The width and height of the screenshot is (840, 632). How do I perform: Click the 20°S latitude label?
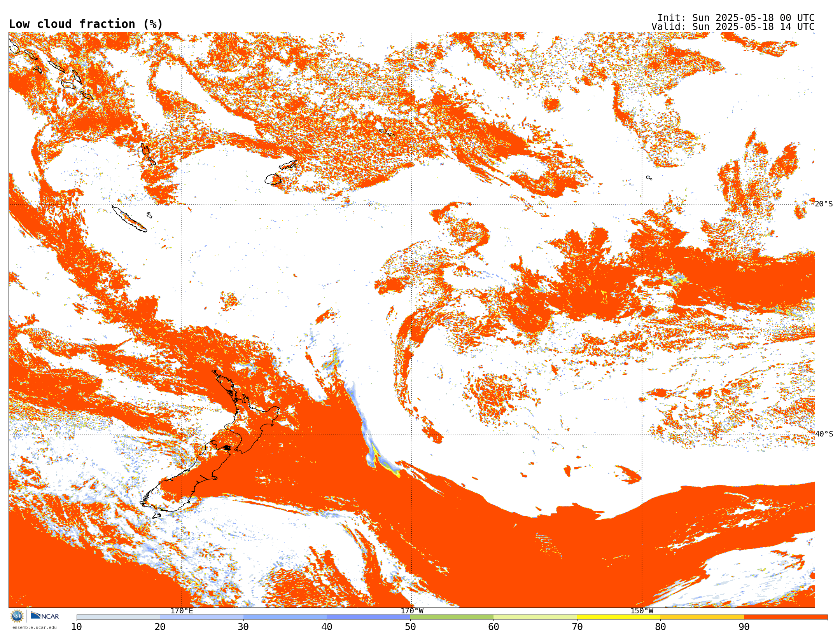824,204
